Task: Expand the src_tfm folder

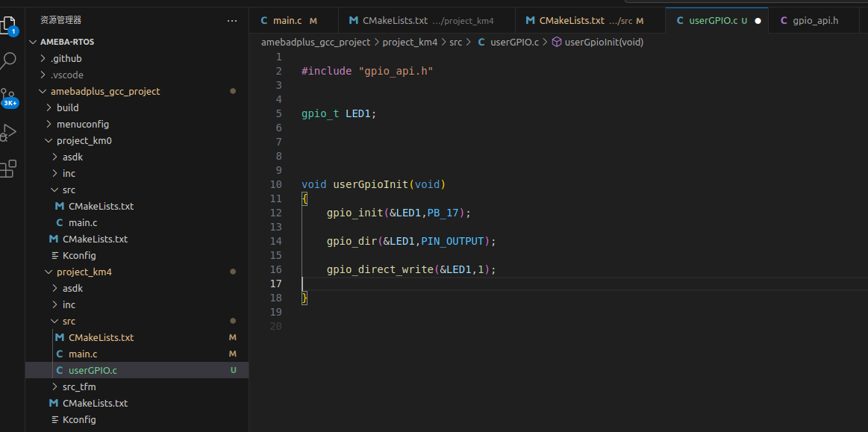Action: click(137, 386)
